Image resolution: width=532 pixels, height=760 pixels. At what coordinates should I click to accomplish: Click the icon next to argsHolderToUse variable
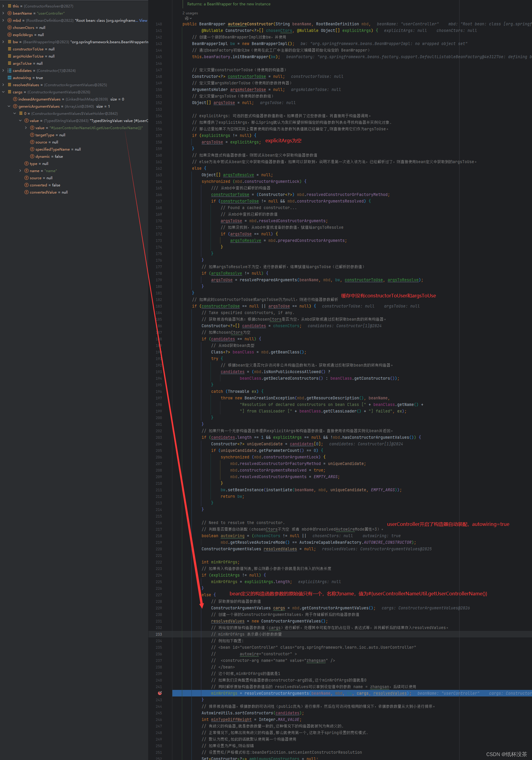[10, 56]
